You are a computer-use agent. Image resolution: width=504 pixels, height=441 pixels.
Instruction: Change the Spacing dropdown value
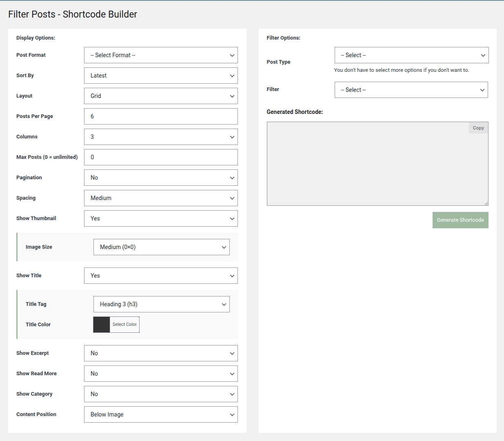pyautogui.click(x=161, y=198)
